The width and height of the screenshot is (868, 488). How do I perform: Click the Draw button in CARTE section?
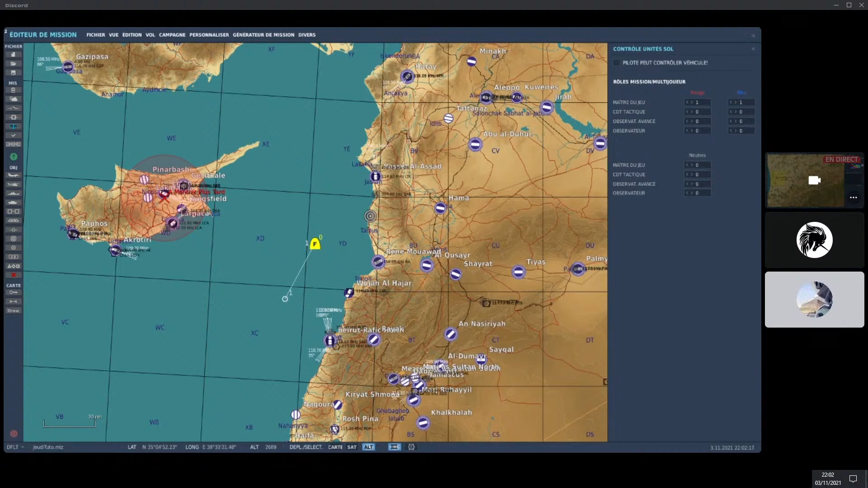click(13, 311)
